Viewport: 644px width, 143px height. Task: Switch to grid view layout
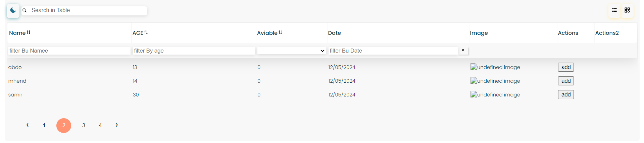pyautogui.click(x=627, y=10)
